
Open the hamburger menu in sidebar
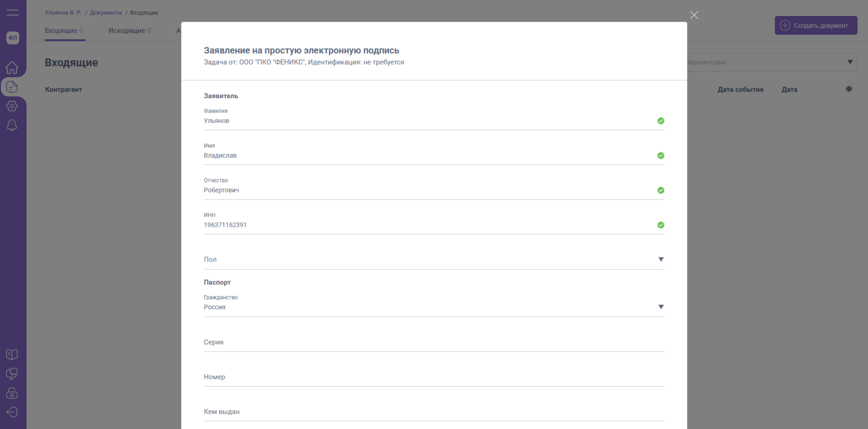click(x=12, y=12)
